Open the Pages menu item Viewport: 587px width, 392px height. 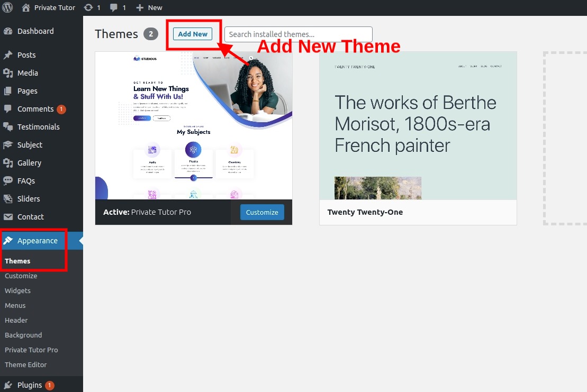coord(28,91)
